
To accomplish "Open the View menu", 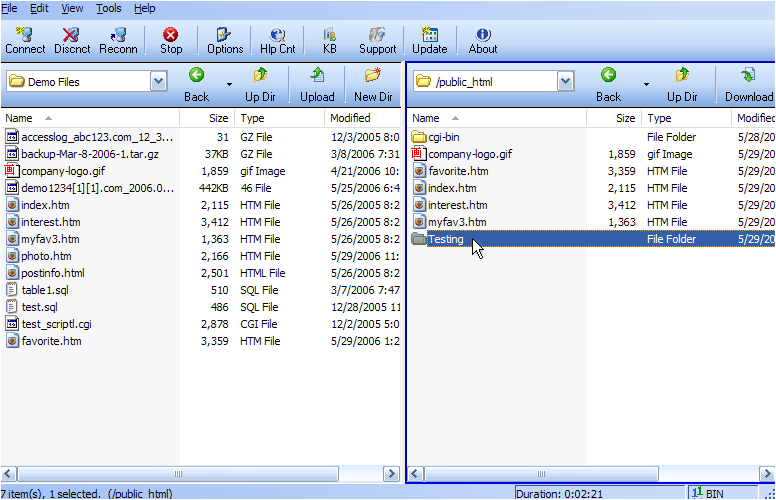I will pos(72,8).
